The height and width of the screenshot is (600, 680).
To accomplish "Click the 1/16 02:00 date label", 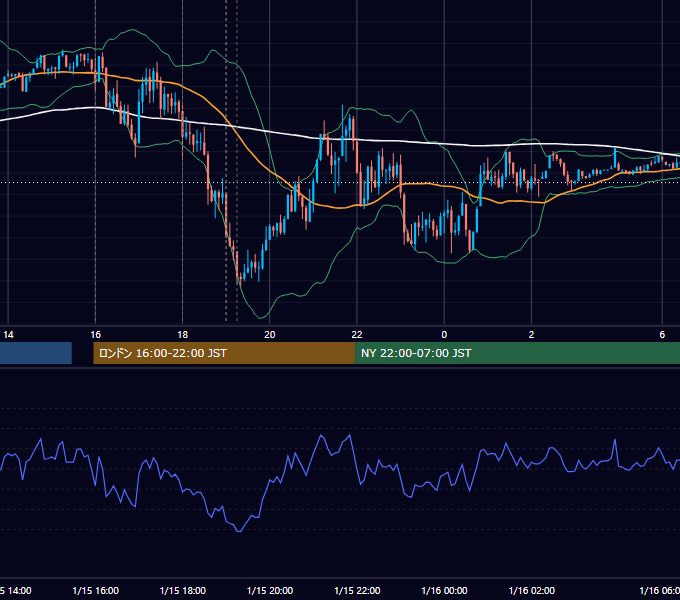I will pos(532,590).
